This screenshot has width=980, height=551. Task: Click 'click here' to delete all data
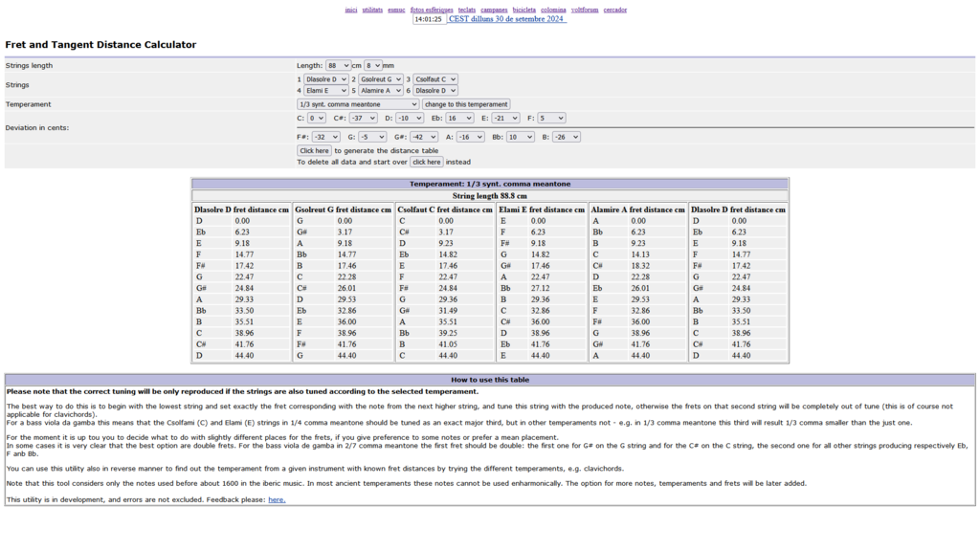(x=427, y=162)
